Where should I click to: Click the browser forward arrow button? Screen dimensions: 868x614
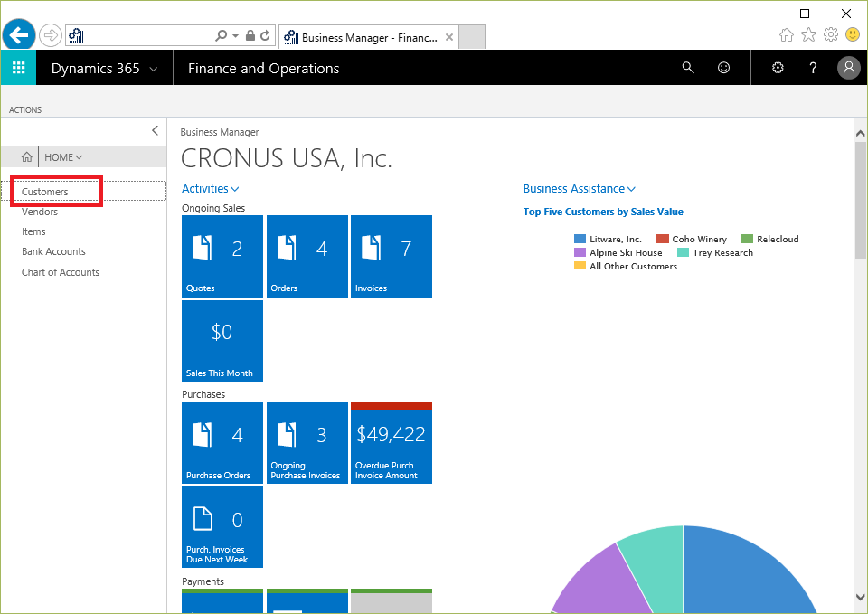click(51, 36)
